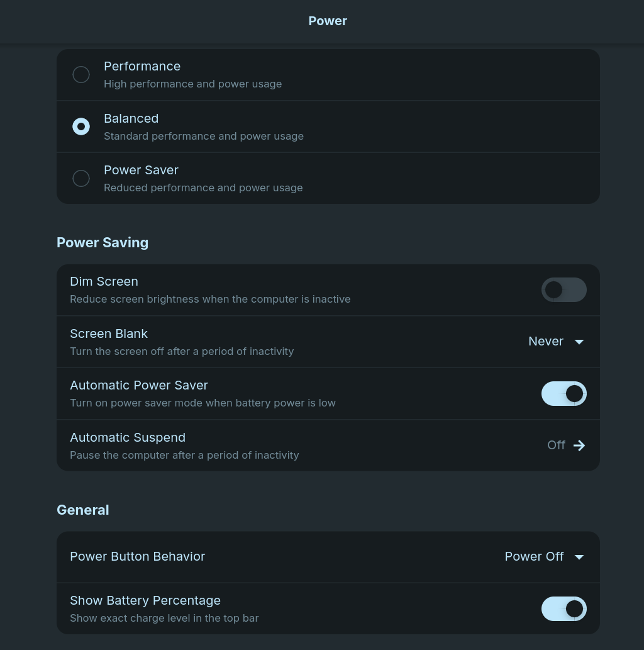
Task: Click the Performance mode label
Action: click(x=142, y=66)
